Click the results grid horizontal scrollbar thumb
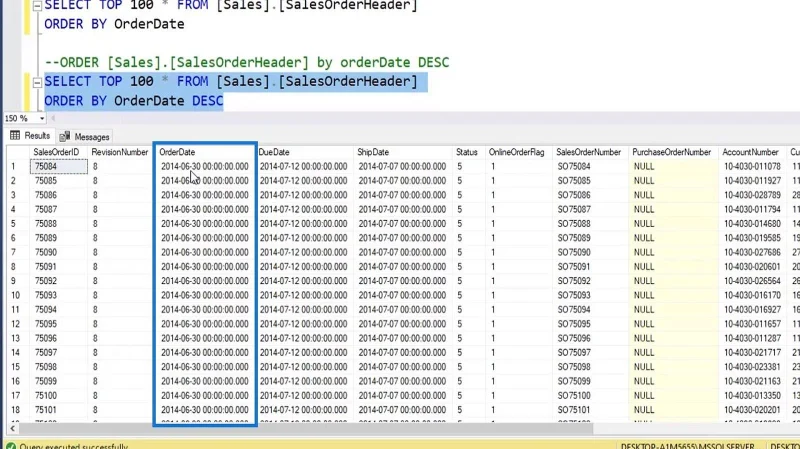The height and width of the screenshot is (449, 800). (306, 429)
